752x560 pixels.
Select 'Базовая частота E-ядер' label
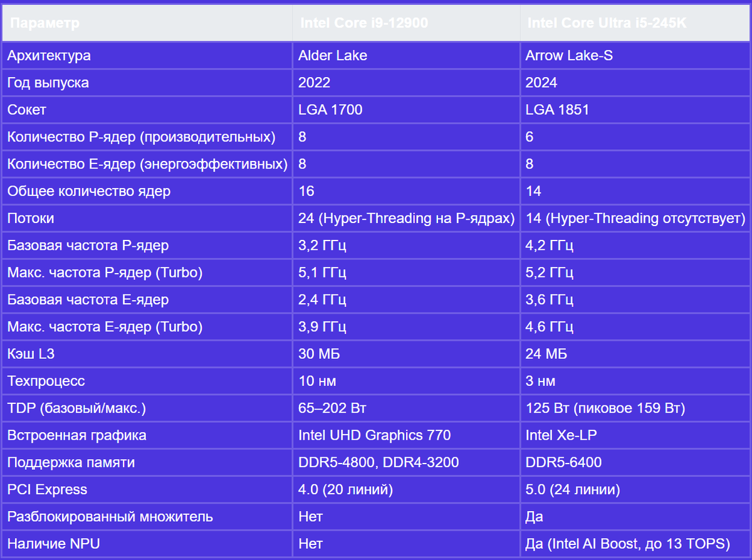88,300
